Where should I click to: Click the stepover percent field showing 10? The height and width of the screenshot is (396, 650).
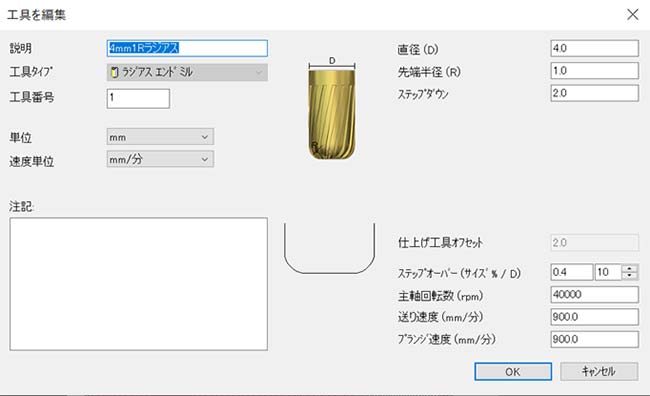608,272
